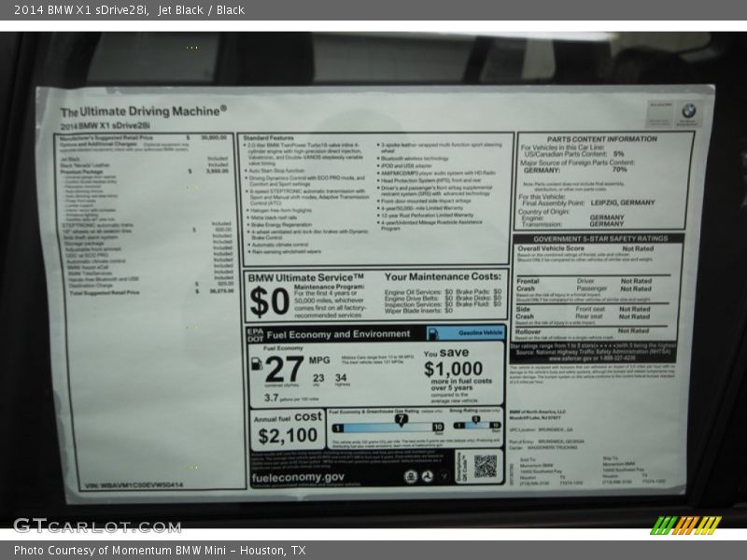Viewport: 747px width, 560px height.
Task: Click the 'Frontal Crash' rating label
Action: pyautogui.click(x=528, y=285)
